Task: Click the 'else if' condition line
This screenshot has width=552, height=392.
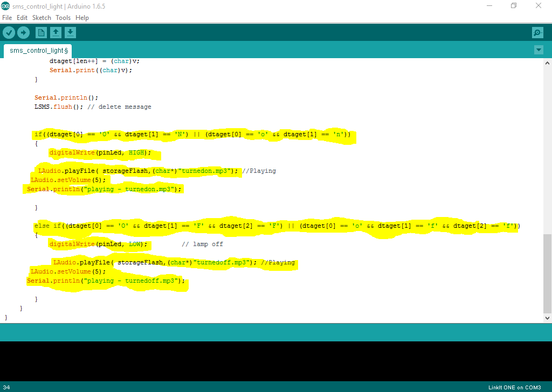Action: click(x=277, y=226)
